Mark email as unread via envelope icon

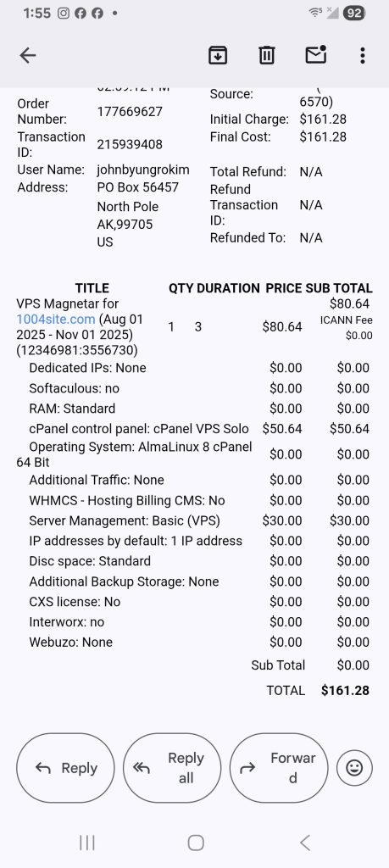[x=316, y=55]
